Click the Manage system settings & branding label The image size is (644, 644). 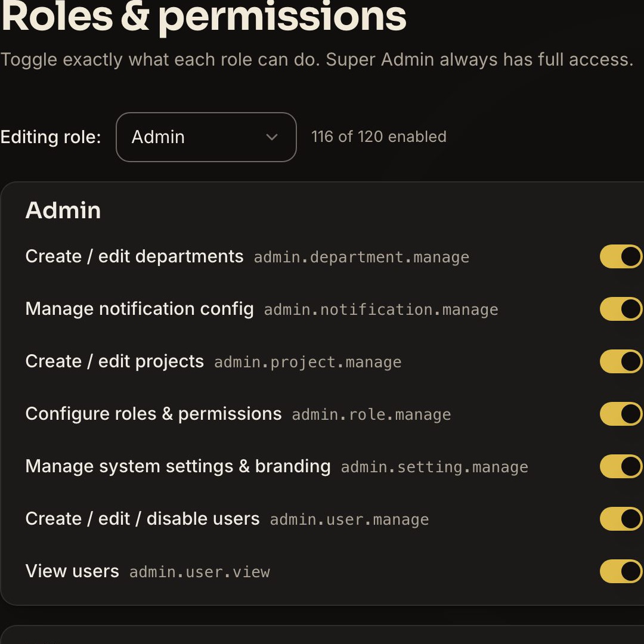[x=178, y=466]
